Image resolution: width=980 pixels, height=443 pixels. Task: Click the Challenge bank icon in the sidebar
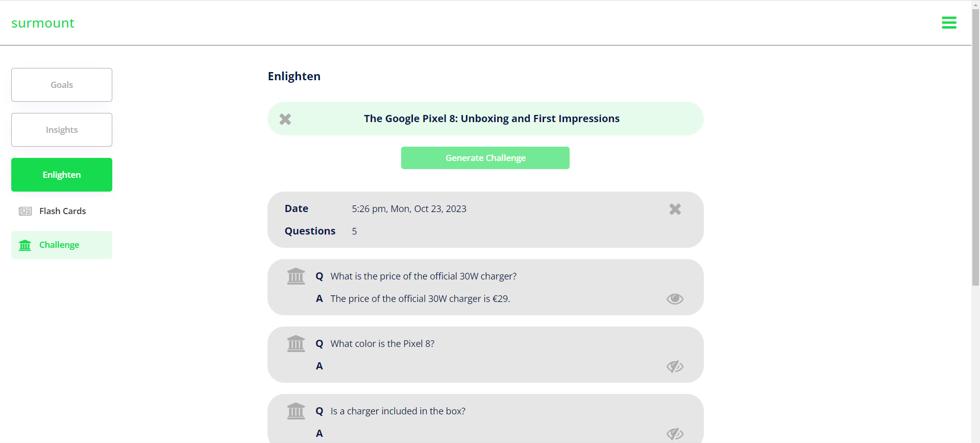pyautogui.click(x=25, y=245)
